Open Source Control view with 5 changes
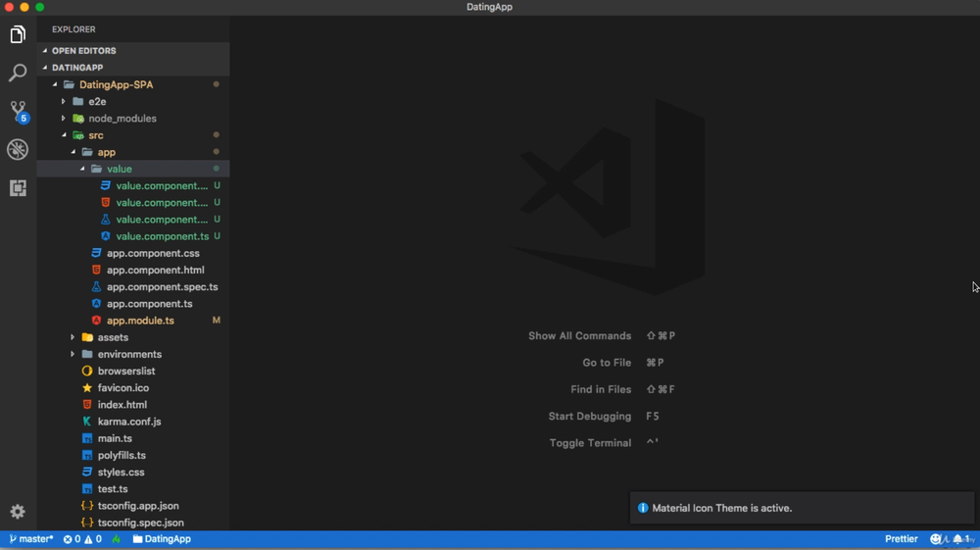Image resolution: width=980 pixels, height=550 pixels. coord(18,111)
